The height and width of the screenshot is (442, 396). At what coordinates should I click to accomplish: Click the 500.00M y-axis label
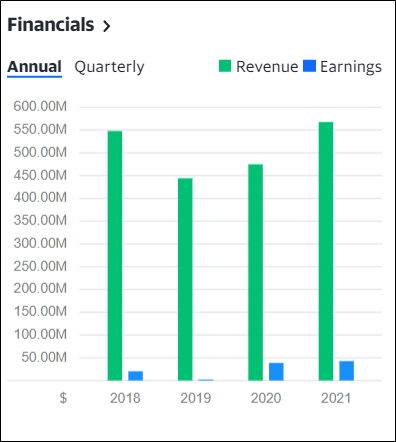(40, 152)
